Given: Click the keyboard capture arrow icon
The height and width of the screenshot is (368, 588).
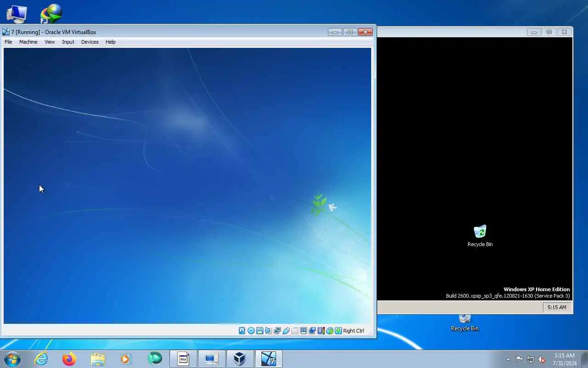Looking at the screenshot, I should (338, 331).
